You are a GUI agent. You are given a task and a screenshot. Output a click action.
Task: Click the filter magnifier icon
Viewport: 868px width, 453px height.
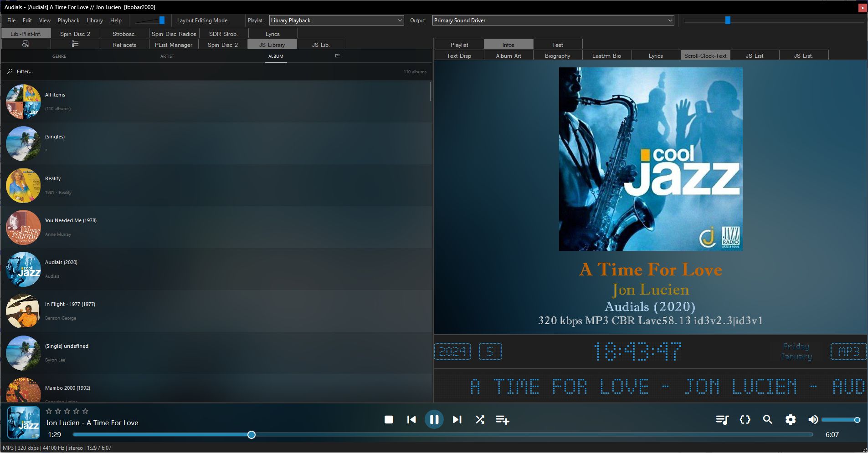click(x=10, y=71)
